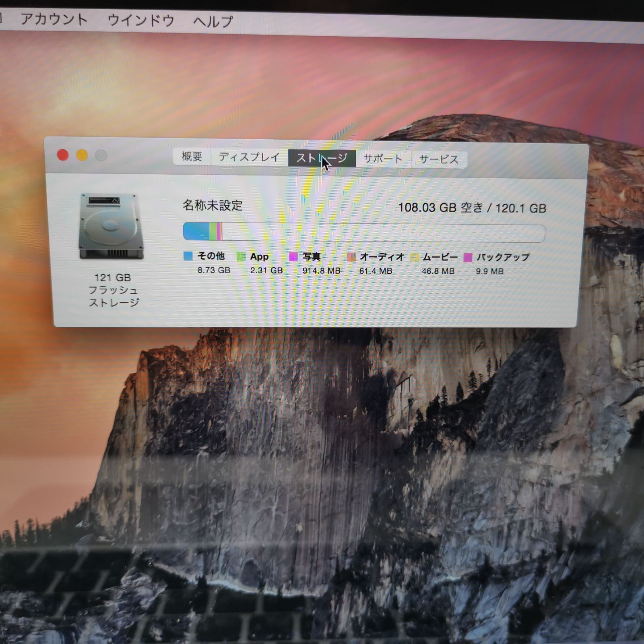This screenshot has width=644, height=644.
Task: Switch to the ディスプレイ tab
Action: point(249,157)
